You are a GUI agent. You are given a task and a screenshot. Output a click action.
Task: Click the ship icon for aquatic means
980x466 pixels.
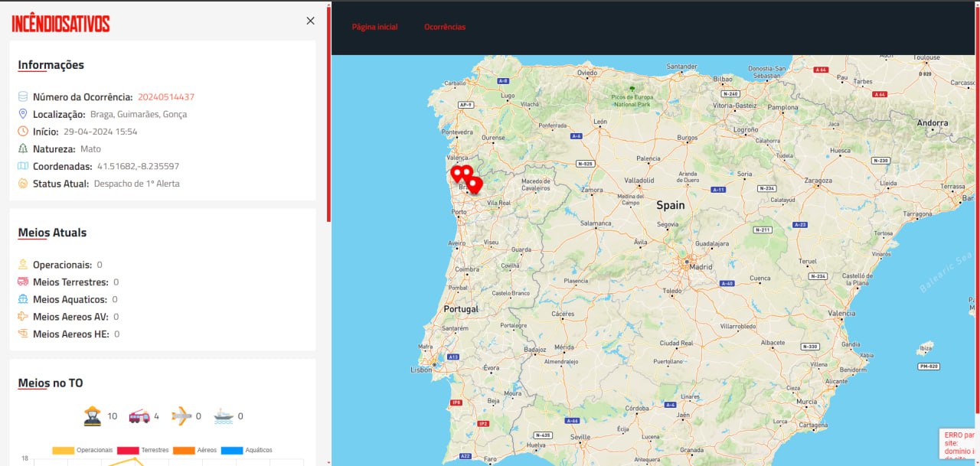pos(223,415)
